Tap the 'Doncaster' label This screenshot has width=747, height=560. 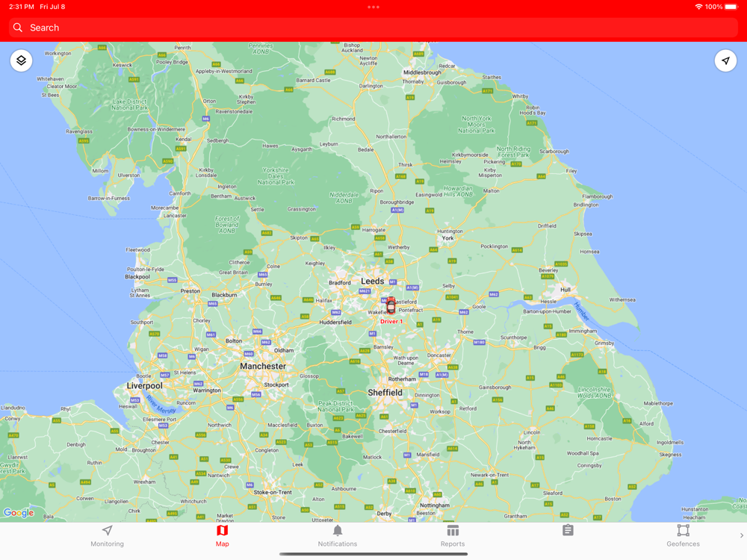click(x=438, y=355)
